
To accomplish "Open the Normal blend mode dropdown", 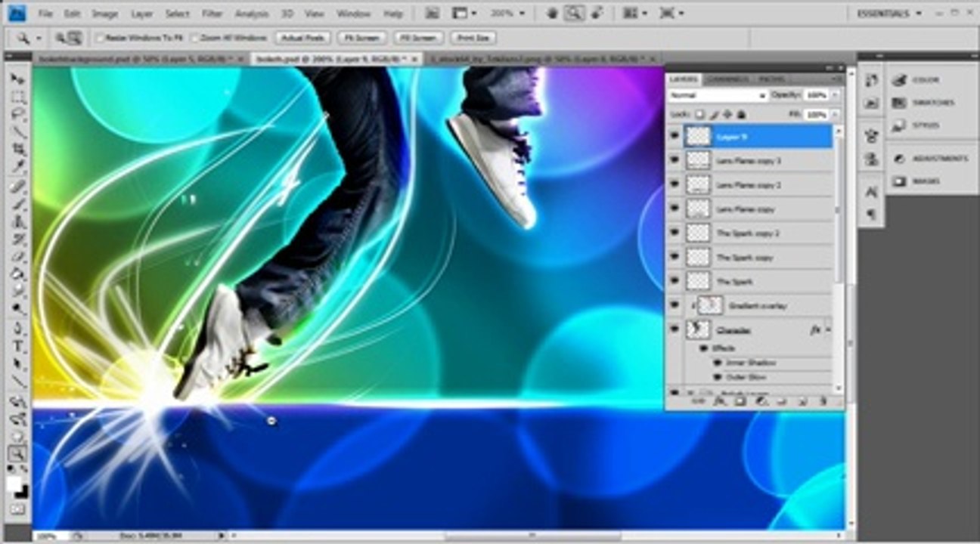I will tap(718, 96).
